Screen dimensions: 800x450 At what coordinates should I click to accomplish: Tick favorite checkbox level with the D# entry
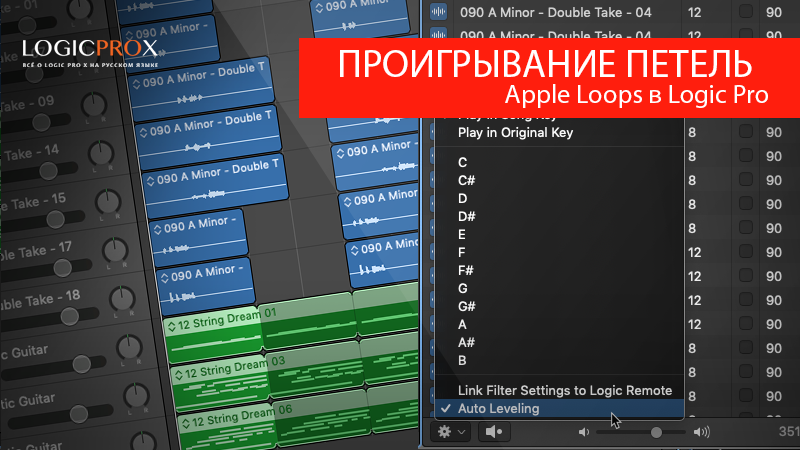[x=745, y=227]
